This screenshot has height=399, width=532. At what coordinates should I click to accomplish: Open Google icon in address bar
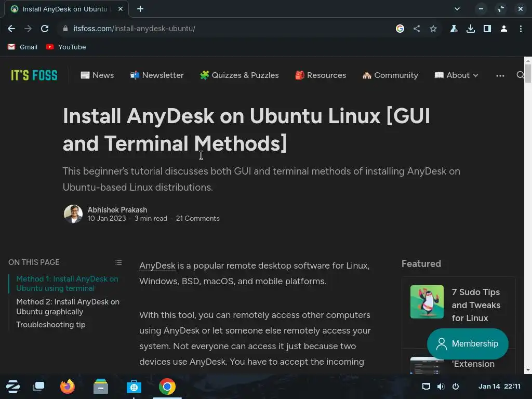400,29
